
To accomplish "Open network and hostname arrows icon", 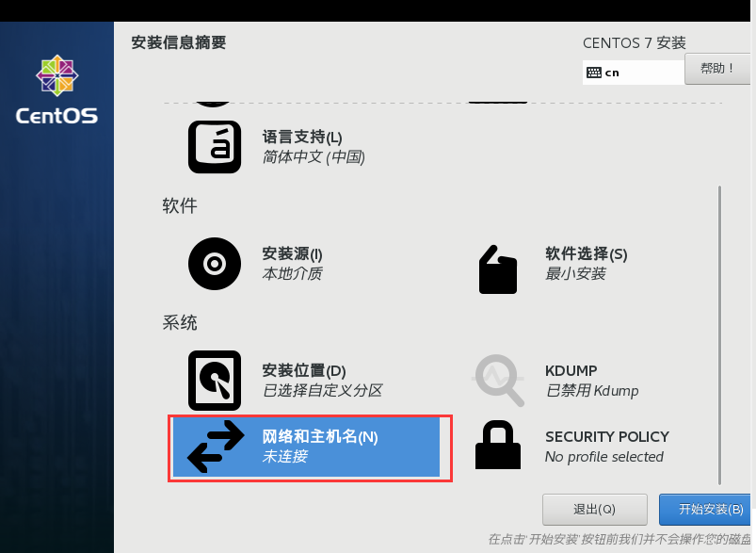I will (216, 447).
